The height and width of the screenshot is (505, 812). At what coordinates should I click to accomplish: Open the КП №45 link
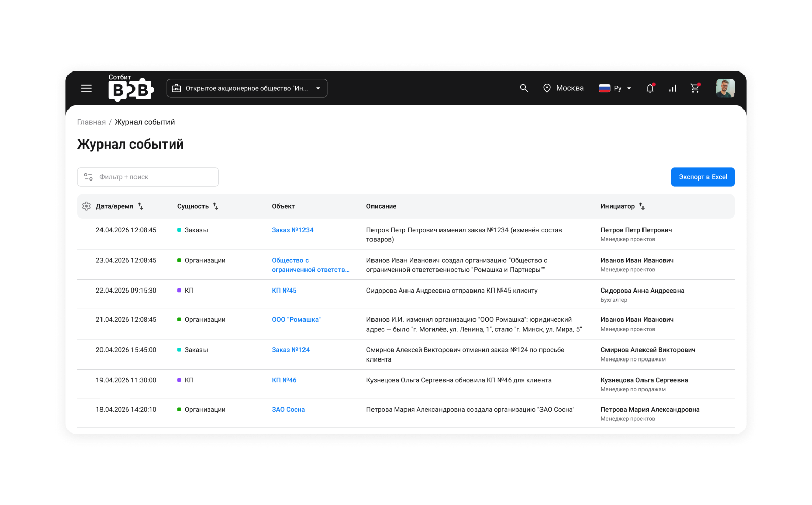(284, 291)
